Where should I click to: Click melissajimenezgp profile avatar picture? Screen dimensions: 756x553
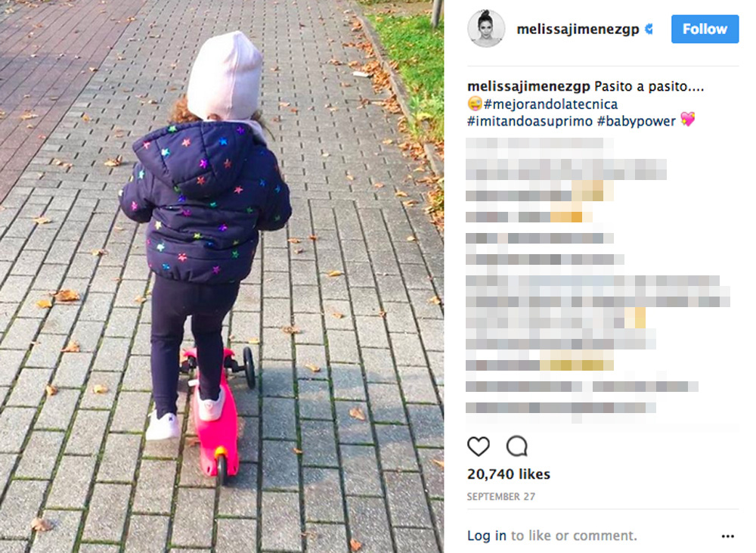486,29
